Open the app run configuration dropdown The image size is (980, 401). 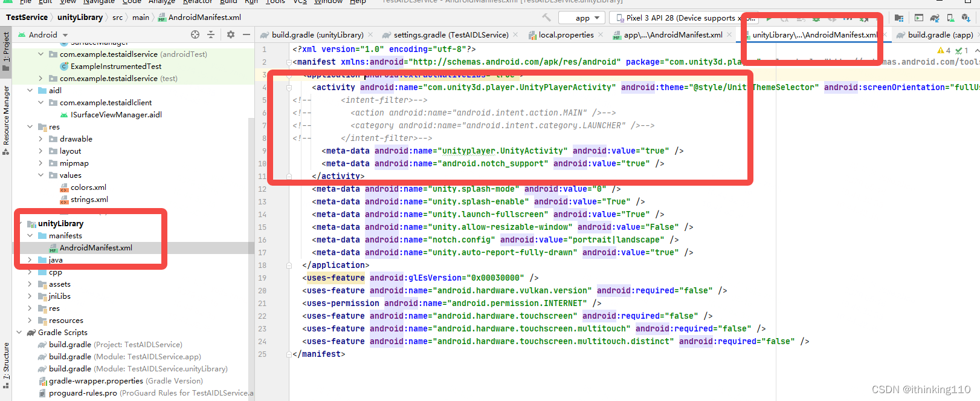pyautogui.click(x=581, y=18)
